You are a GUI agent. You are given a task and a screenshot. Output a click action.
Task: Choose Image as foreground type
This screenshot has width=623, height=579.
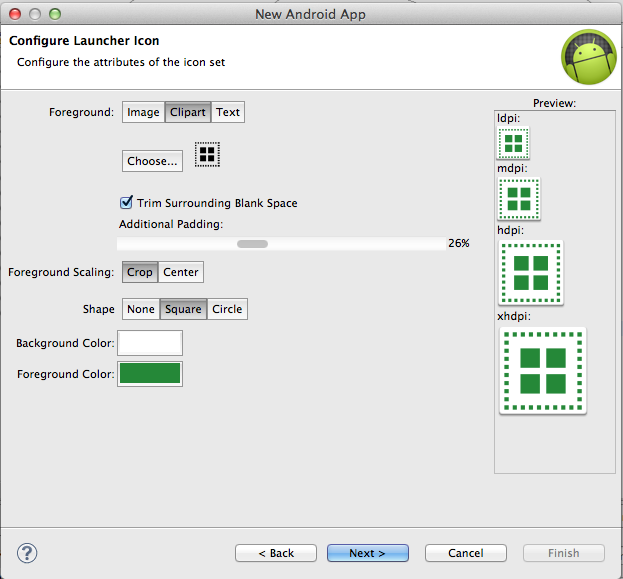tap(143, 112)
